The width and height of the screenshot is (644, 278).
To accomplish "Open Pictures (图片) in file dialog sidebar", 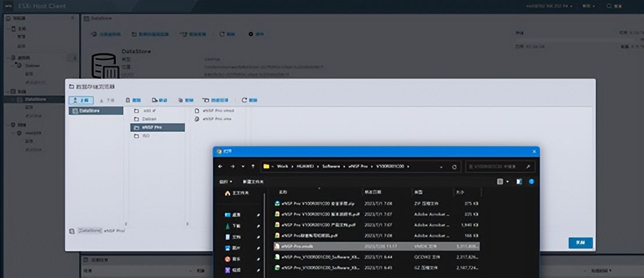I will click(233, 248).
